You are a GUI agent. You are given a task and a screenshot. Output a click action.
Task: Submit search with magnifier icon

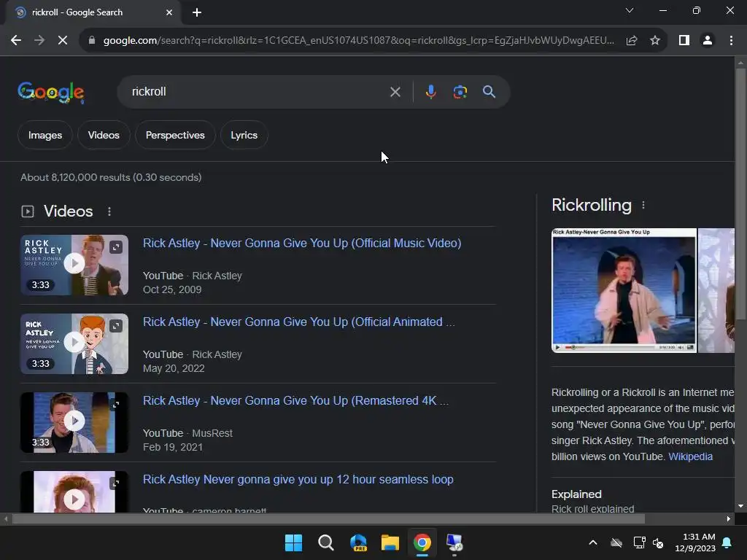tap(489, 91)
